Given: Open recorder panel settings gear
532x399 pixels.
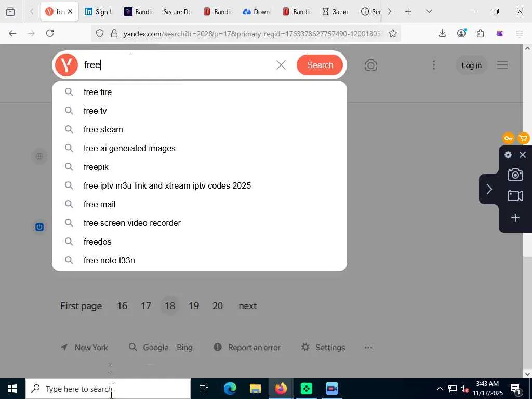Looking at the screenshot, I should [x=508, y=155].
